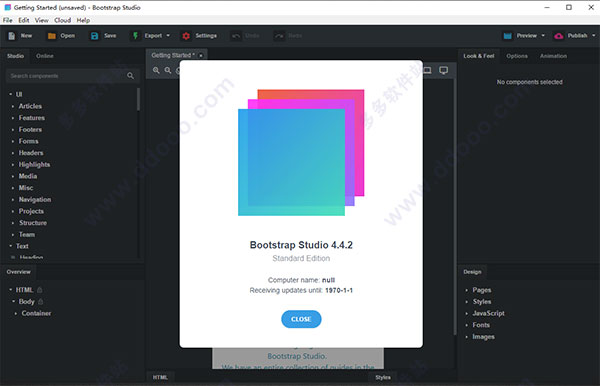Open Settings via the red gear icon
600x386 pixels.
pos(186,36)
